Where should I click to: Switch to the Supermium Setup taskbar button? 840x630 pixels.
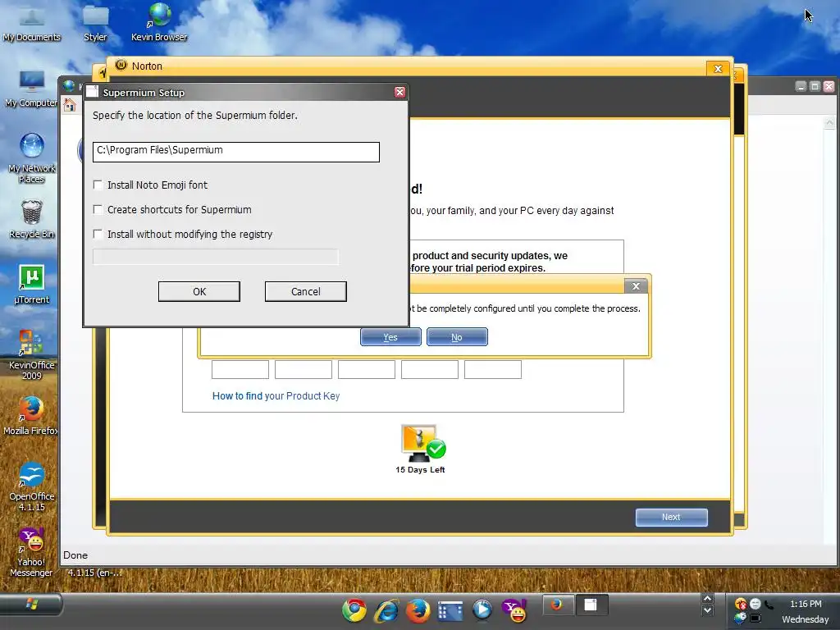point(591,605)
